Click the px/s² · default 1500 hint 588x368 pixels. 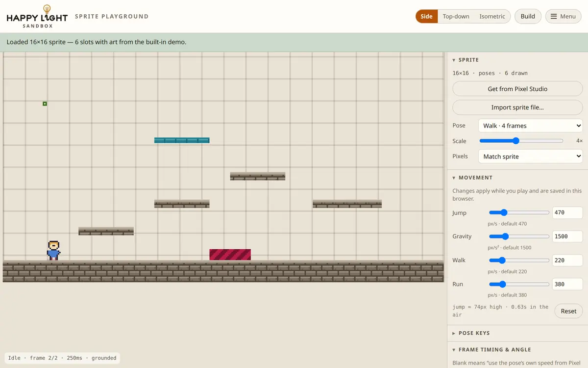510,248
